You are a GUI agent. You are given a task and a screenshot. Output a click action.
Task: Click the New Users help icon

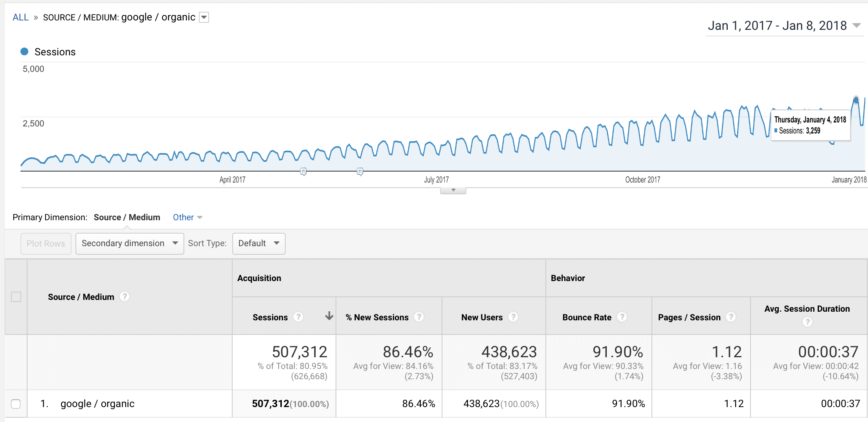pos(514,317)
